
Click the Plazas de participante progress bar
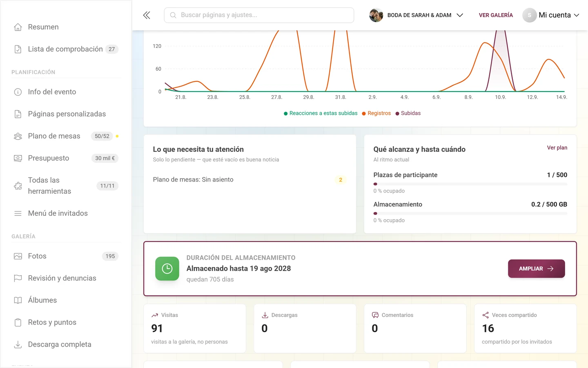470,184
